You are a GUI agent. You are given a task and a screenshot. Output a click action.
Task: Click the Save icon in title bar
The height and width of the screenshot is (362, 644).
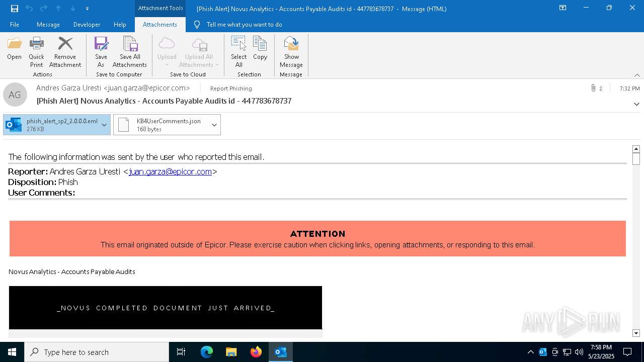coord(14,9)
